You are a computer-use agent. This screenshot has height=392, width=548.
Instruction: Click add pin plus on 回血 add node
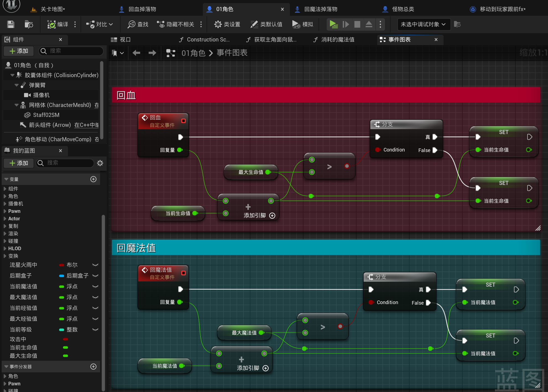272,216
